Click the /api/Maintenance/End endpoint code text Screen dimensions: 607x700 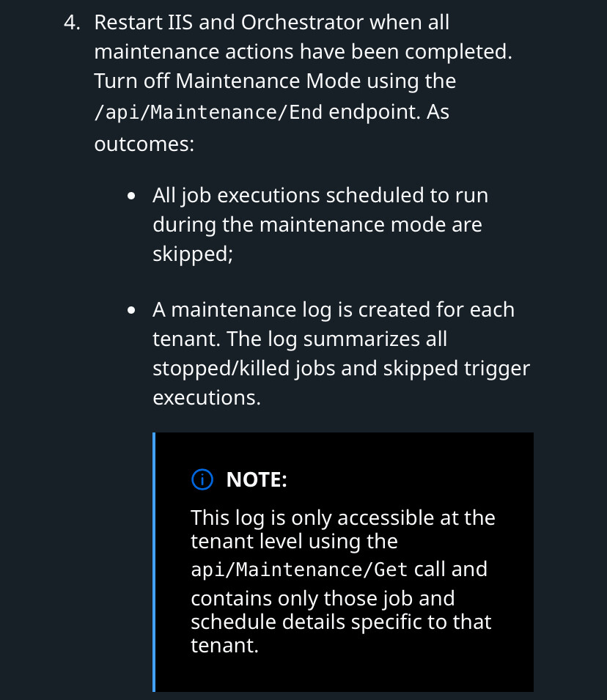[x=209, y=113]
